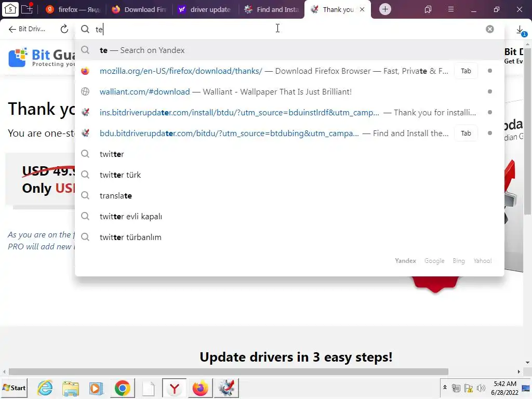The width and height of the screenshot is (532, 399).
Task: Open the downloads panel icon
Action: pyautogui.click(x=521, y=31)
